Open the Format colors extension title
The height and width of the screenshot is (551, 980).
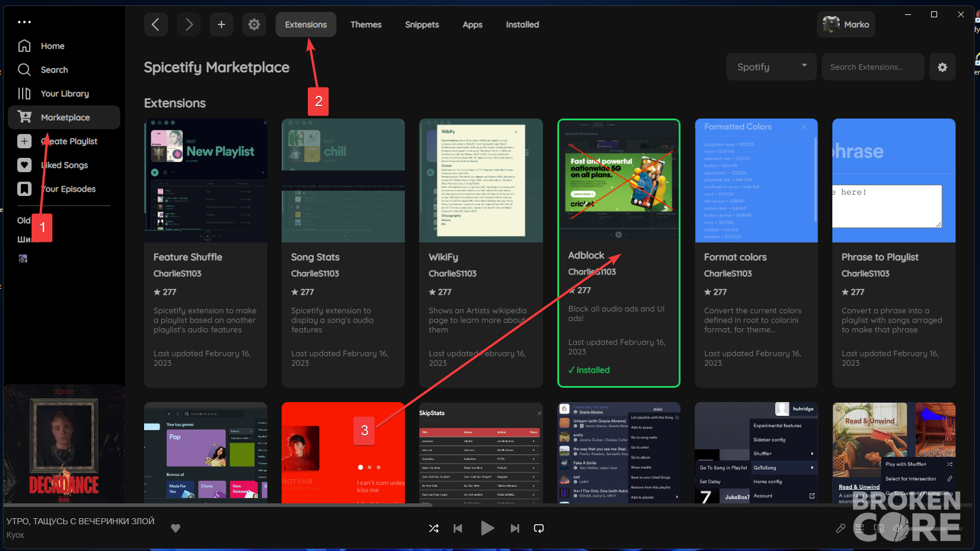click(735, 257)
